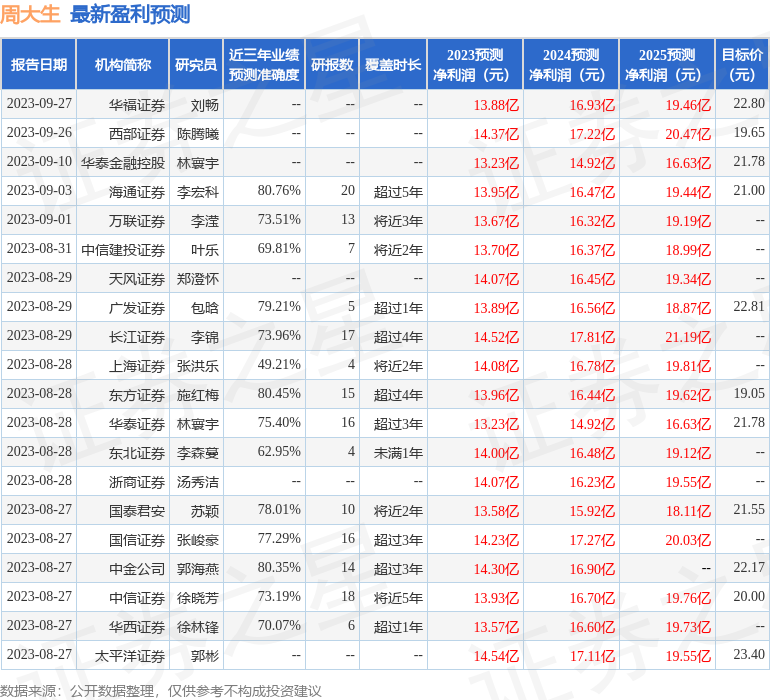Viewport: 770px width, 700px height.
Task: Click institution name 中金公司
Action: pos(137,569)
